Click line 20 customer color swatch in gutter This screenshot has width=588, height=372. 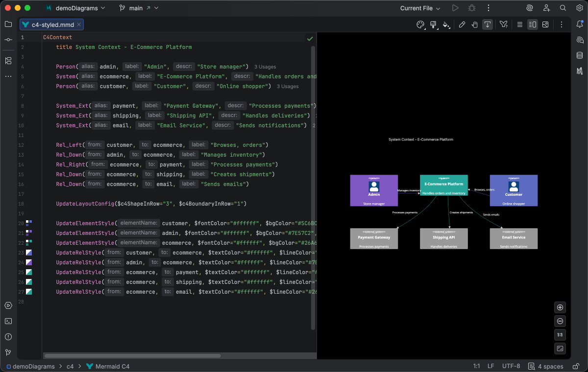click(29, 223)
